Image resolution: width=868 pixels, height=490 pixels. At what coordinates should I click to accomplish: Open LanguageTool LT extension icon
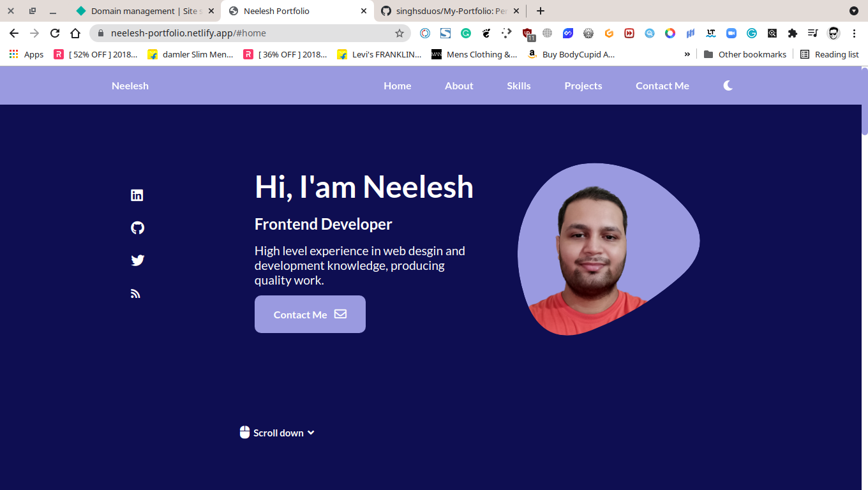[x=711, y=33]
